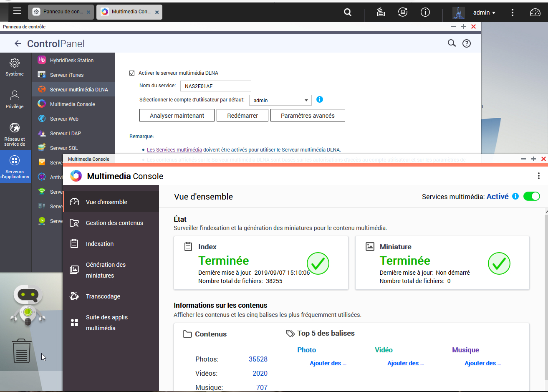Open external devices icon in top bar
This screenshot has height=392, width=548.
point(403,12)
